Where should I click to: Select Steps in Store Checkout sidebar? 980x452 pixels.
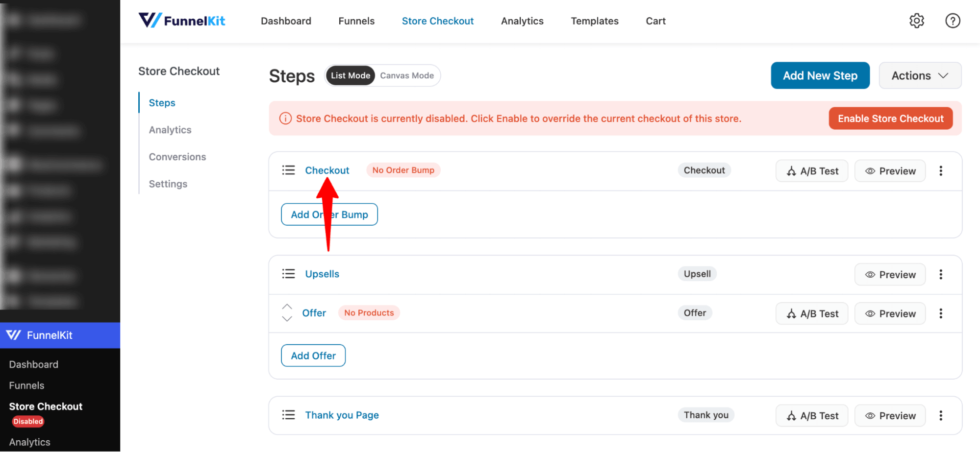(x=162, y=103)
